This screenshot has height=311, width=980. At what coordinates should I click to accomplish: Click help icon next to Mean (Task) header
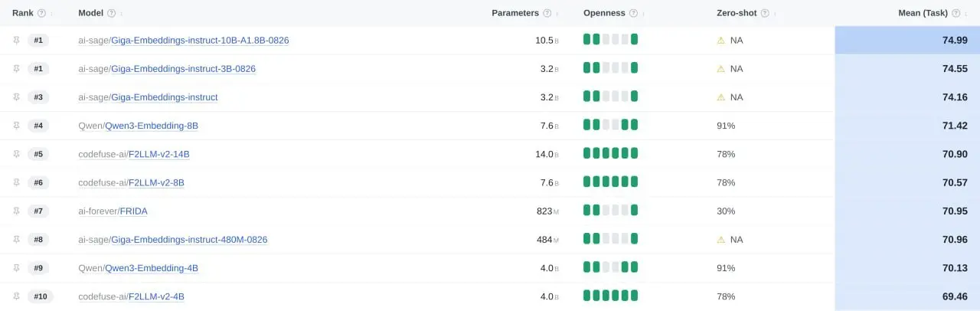tap(955, 13)
